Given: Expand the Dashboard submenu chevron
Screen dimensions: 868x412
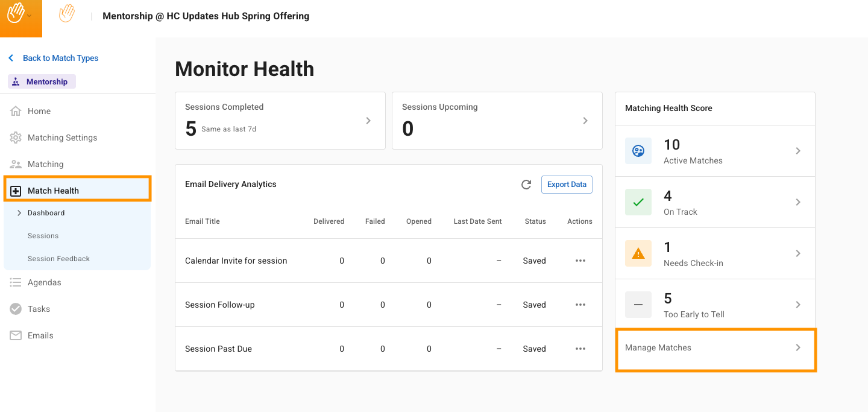Looking at the screenshot, I should [19, 213].
